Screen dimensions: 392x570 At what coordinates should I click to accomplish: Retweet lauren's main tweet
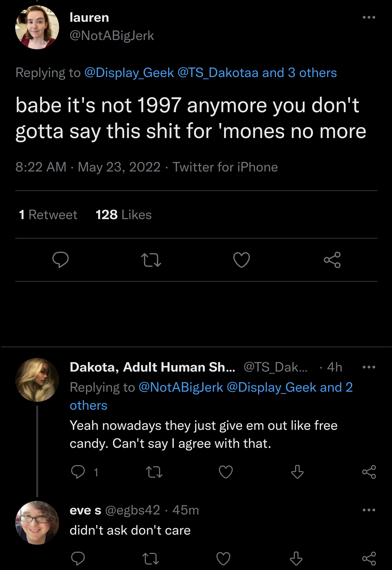tap(151, 260)
